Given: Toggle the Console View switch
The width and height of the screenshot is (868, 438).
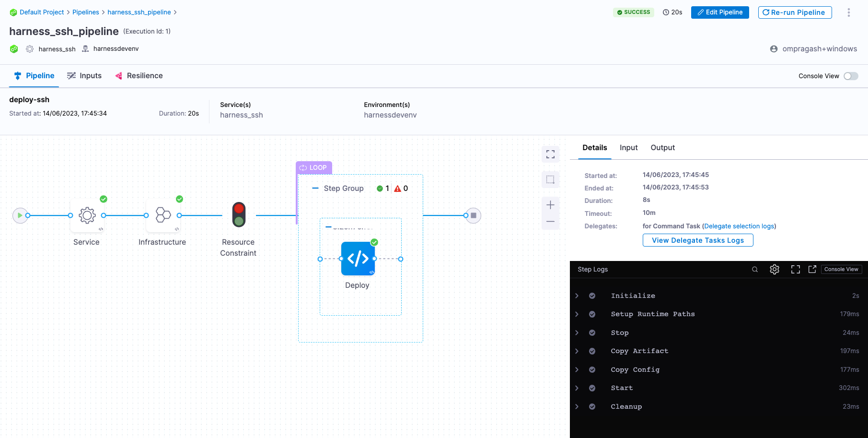Looking at the screenshot, I should [851, 76].
